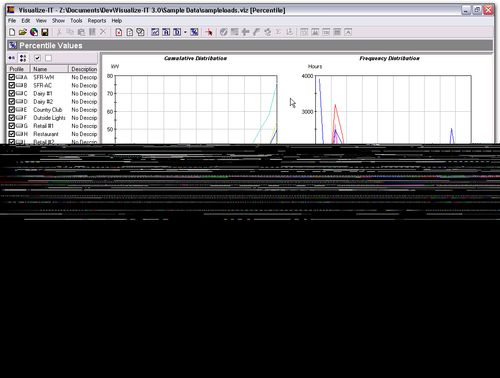Open the File menu

point(12,21)
